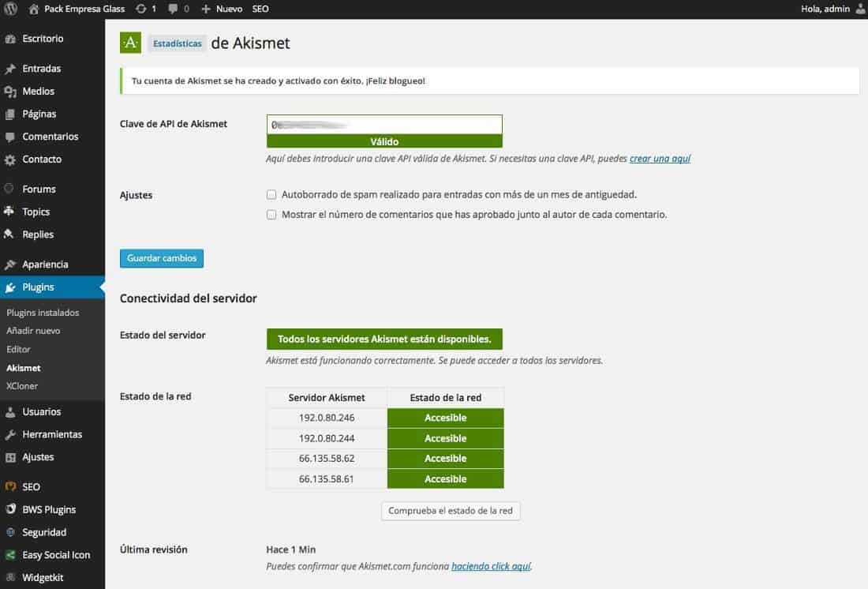Open Plugins instalados submenu item
Viewport: 868px width, 589px height.
click(43, 313)
